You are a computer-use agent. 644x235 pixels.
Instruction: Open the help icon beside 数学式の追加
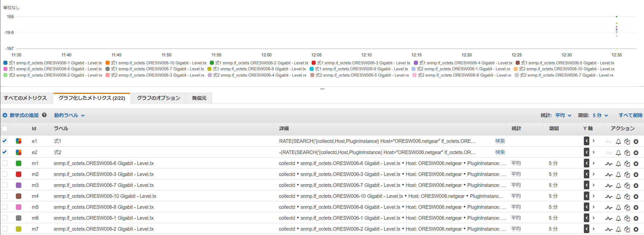[44, 115]
